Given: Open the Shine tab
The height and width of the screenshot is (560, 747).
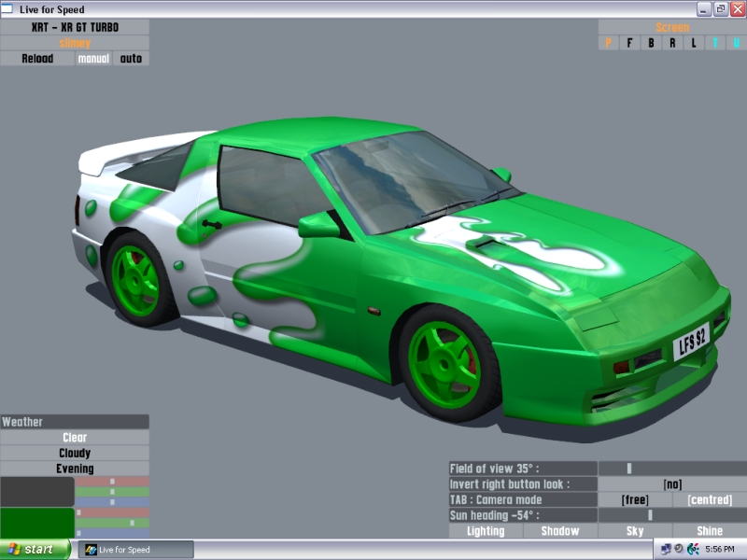Looking at the screenshot, I should tap(710, 531).
